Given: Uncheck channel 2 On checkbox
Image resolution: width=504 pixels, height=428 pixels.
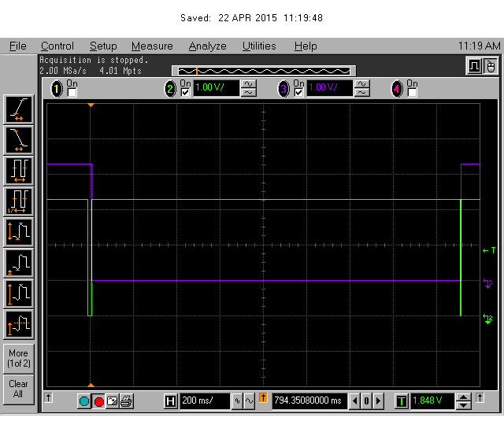Looking at the screenshot, I should click(x=186, y=93).
